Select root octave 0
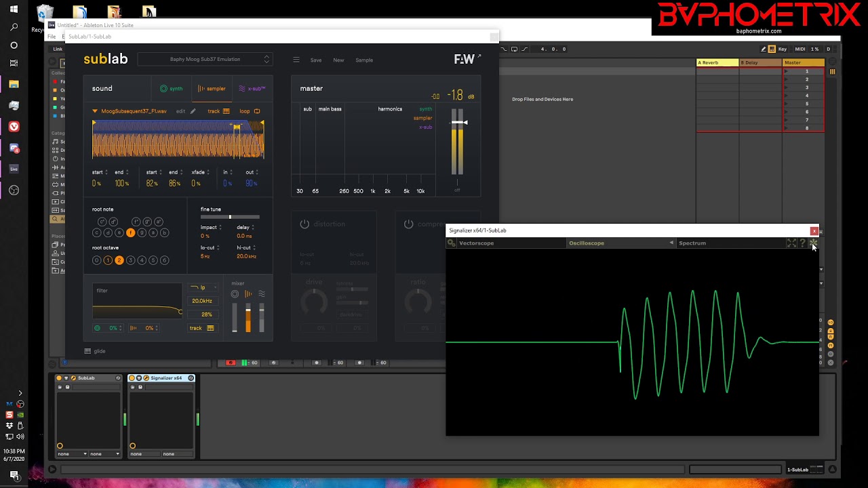Viewport: 868px width, 488px height. [x=96, y=260]
